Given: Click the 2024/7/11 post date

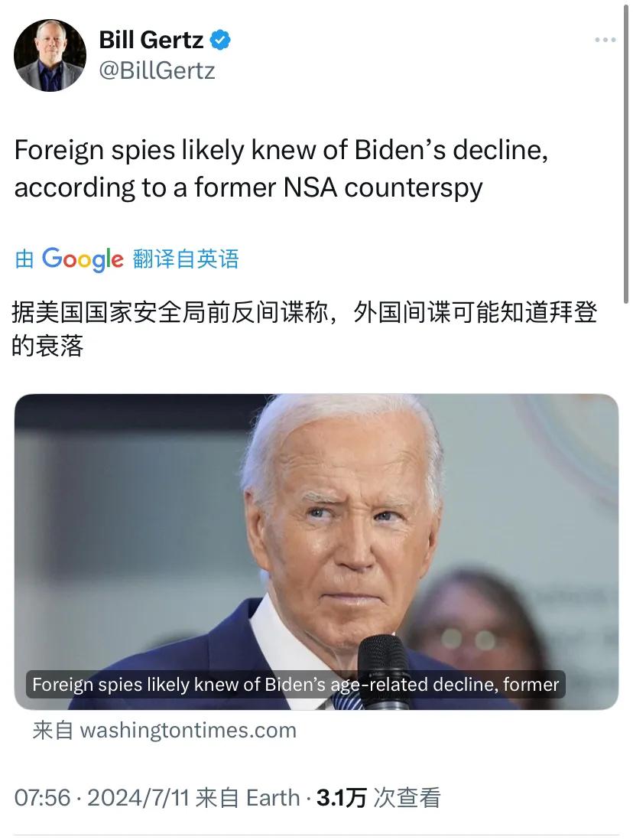Looking at the screenshot, I should [138, 798].
